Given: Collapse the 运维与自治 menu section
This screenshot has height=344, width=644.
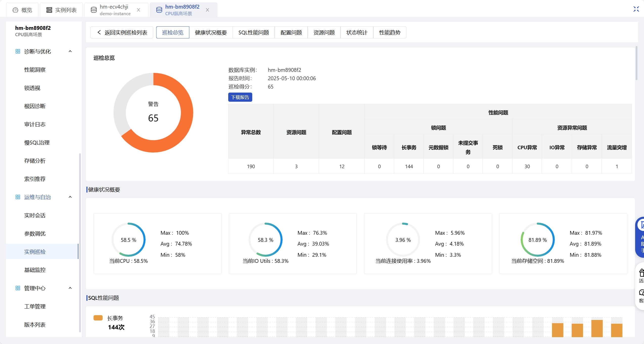Looking at the screenshot, I should point(70,197).
